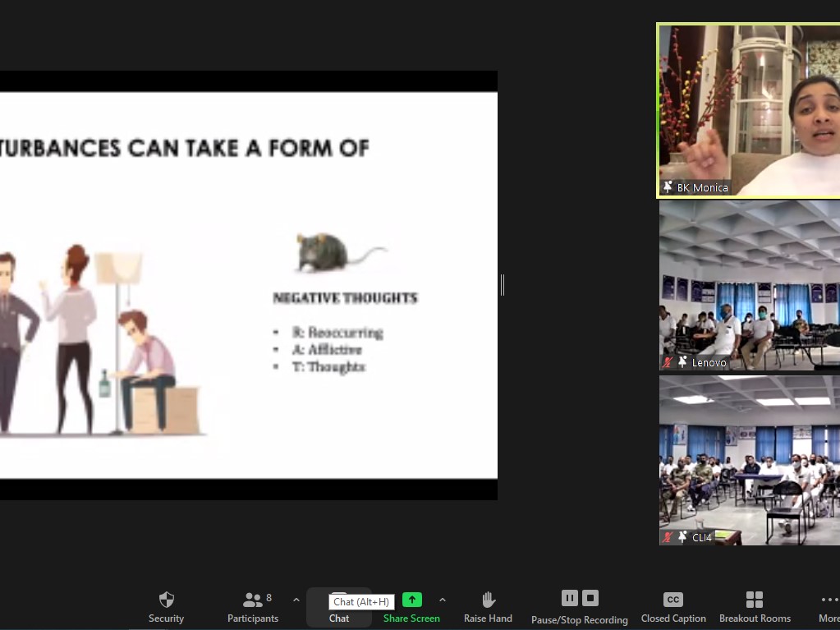Click the CLI4 name label
This screenshot has height=630, width=840.
tap(701, 537)
